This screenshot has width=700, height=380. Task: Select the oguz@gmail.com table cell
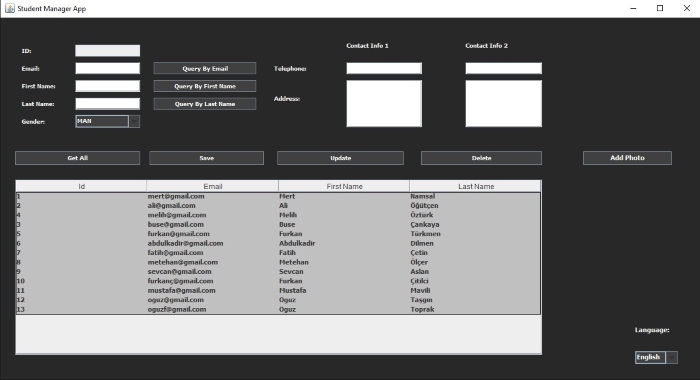click(x=212, y=300)
